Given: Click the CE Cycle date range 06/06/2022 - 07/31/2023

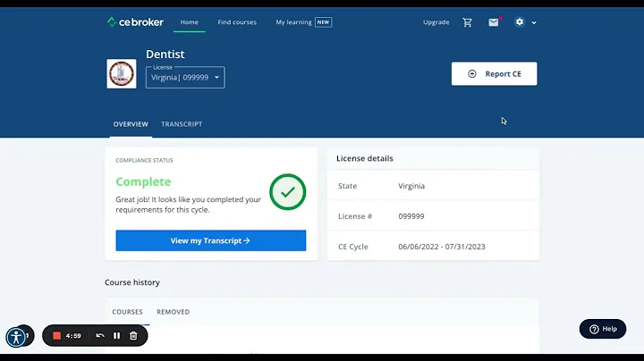Looking at the screenshot, I should tap(442, 247).
